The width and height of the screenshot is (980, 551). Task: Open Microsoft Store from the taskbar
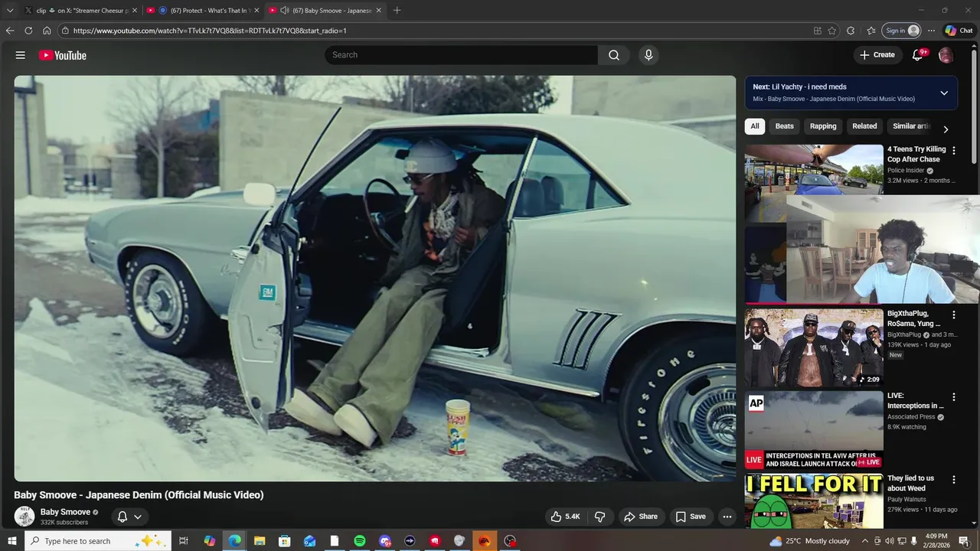coord(285,541)
